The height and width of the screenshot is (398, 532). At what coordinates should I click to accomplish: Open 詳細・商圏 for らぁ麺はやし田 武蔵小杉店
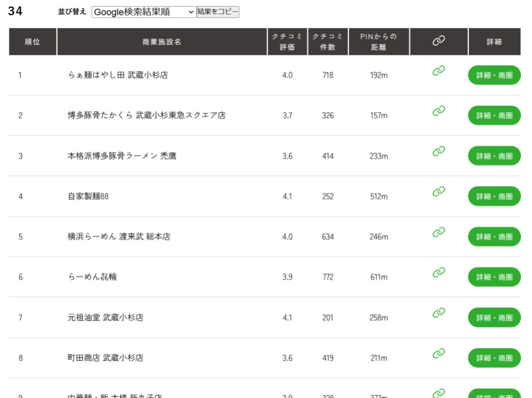click(x=494, y=75)
